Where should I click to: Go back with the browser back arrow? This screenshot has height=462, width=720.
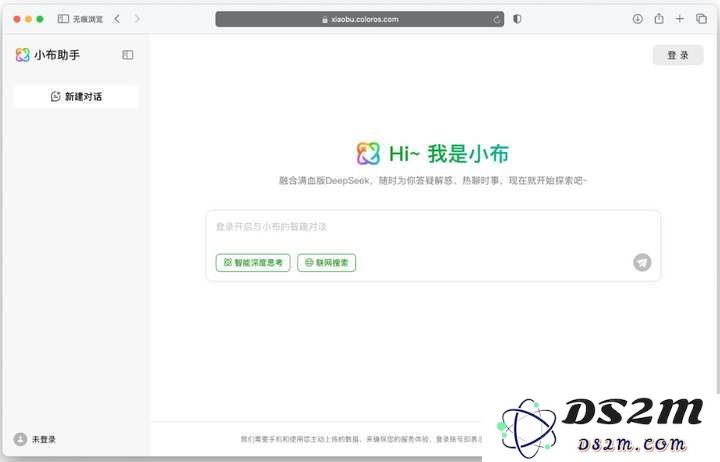117,19
